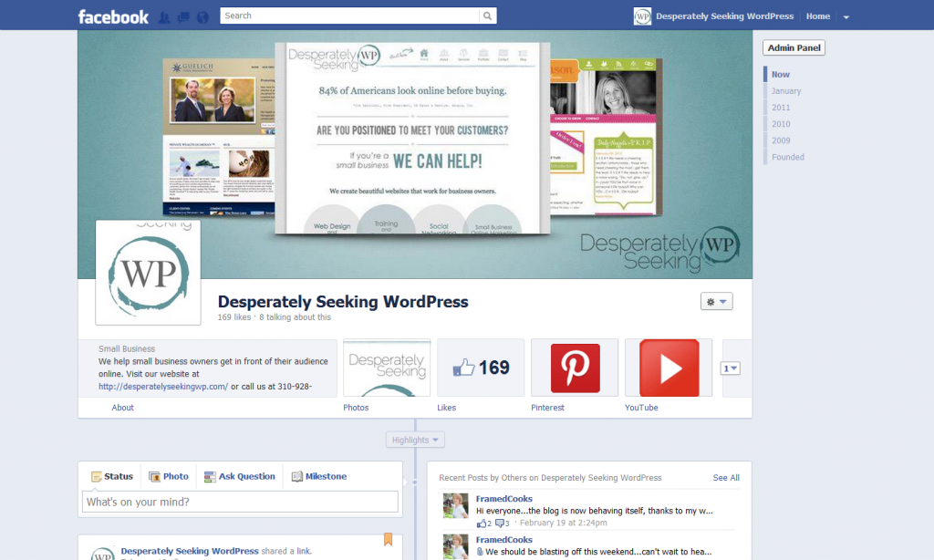Open friend requests icon in header
The image size is (934, 560).
[x=164, y=17]
